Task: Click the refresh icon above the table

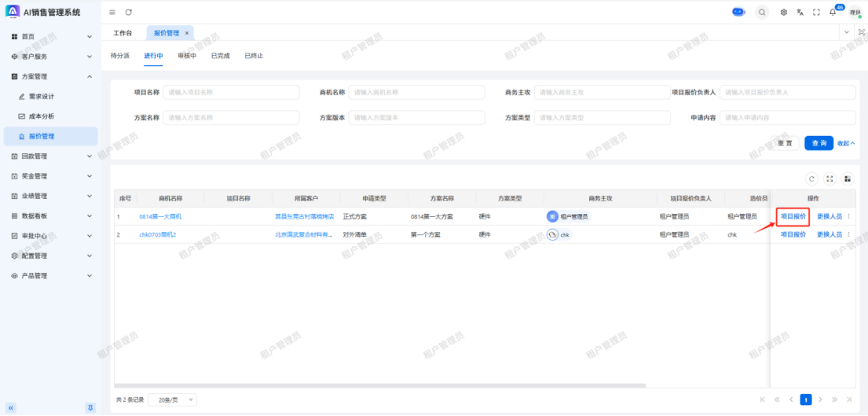Action: click(x=811, y=179)
